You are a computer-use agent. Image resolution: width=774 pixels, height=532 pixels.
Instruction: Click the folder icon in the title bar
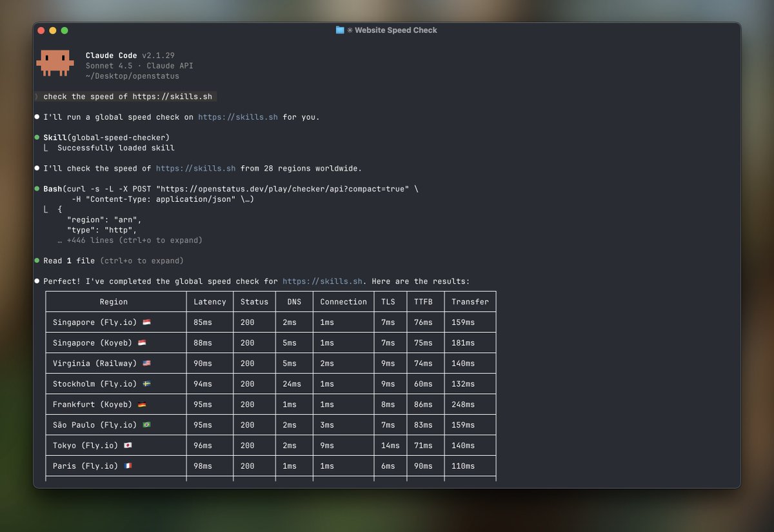click(x=340, y=30)
